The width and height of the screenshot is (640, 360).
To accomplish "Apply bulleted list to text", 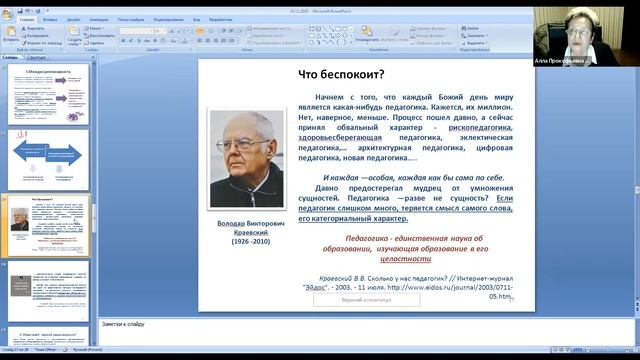I will click(200, 31).
